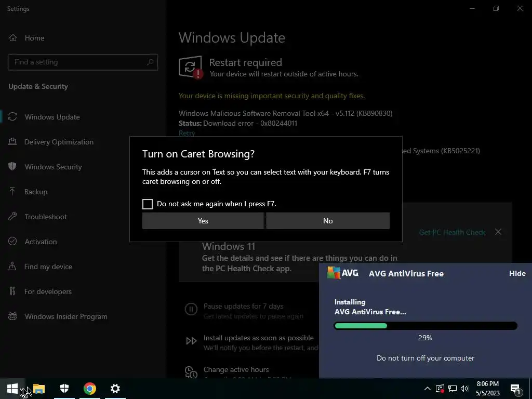The image size is (532, 399).
Task: Click the AVG logo in installer
Action: [343, 273]
